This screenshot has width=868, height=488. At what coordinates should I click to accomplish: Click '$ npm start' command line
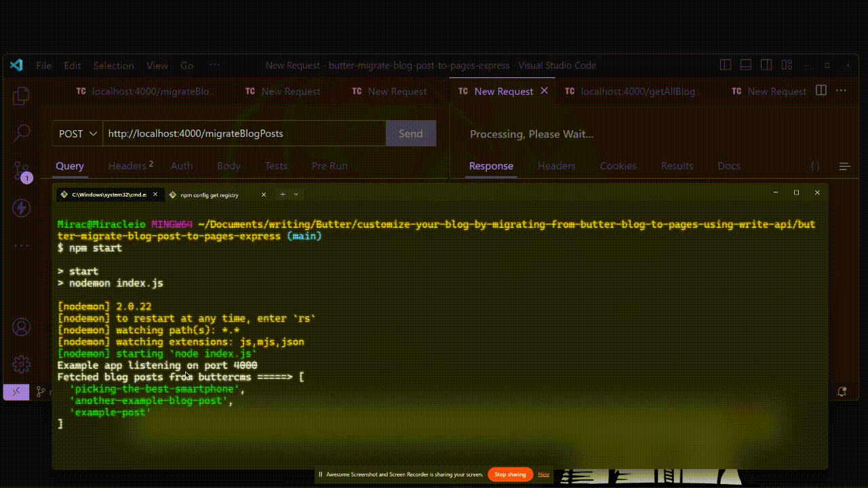tap(90, 248)
